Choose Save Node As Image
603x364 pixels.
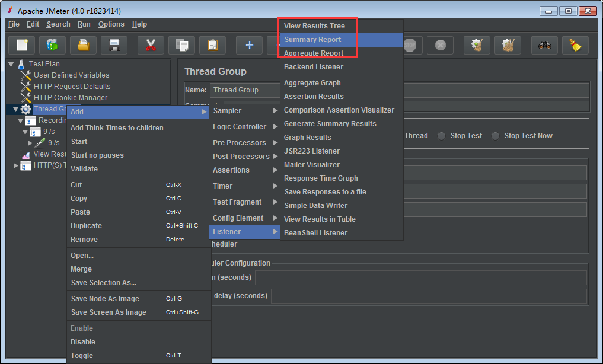pyautogui.click(x=138, y=299)
